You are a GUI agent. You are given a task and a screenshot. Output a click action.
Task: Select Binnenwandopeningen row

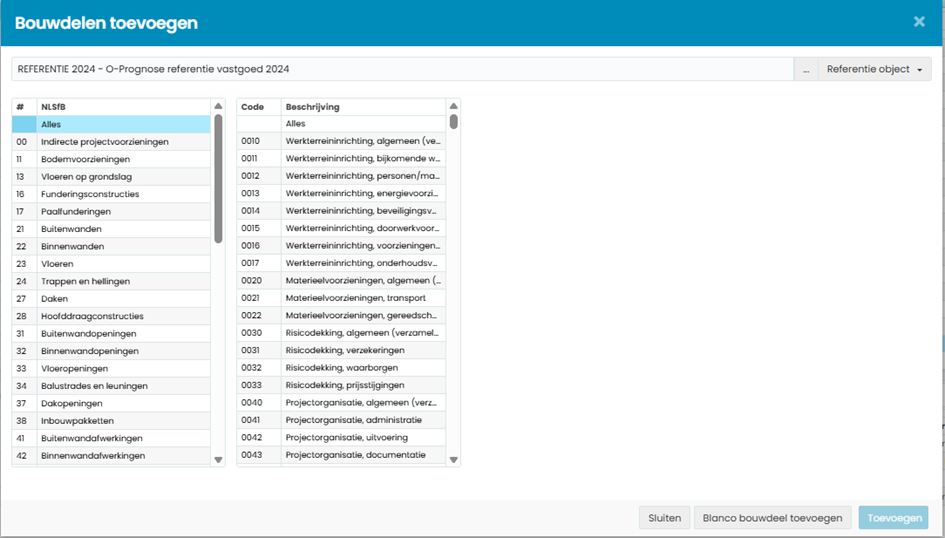[x=111, y=351]
